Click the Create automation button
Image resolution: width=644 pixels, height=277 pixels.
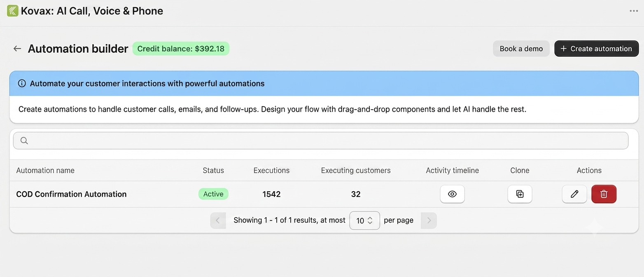pos(596,49)
